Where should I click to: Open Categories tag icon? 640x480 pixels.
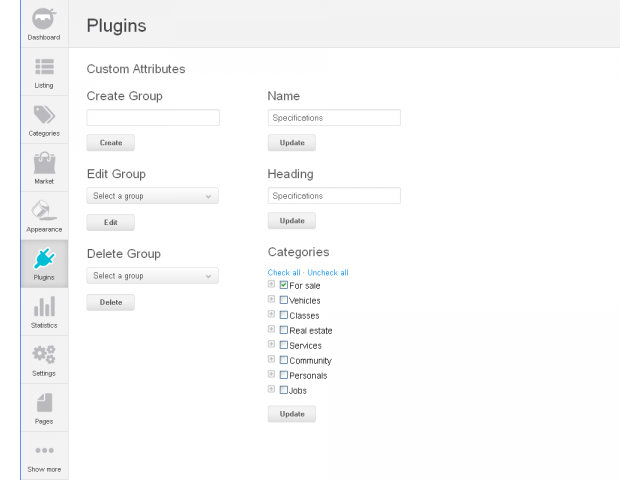pos(44,115)
